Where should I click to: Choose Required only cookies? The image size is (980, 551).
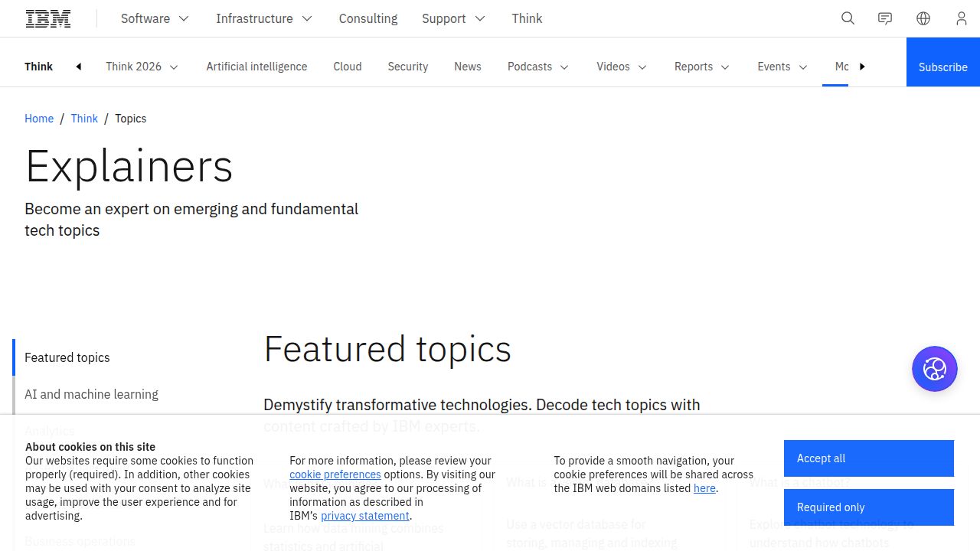(869, 507)
